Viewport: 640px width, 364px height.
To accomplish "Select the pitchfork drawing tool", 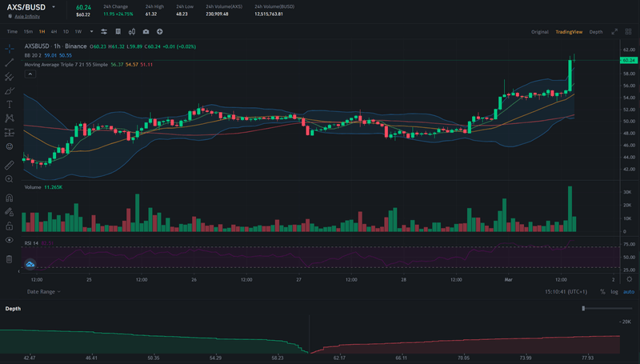I will (x=10, y=76).
